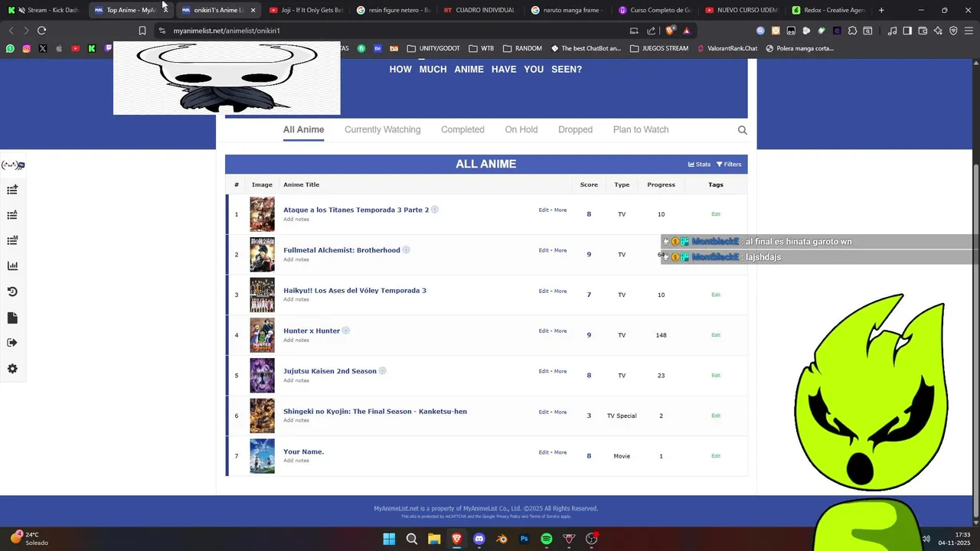Click score 9 for Hunter x Hunter
Screen dimensions: 980x551
(x=589, y=335)
